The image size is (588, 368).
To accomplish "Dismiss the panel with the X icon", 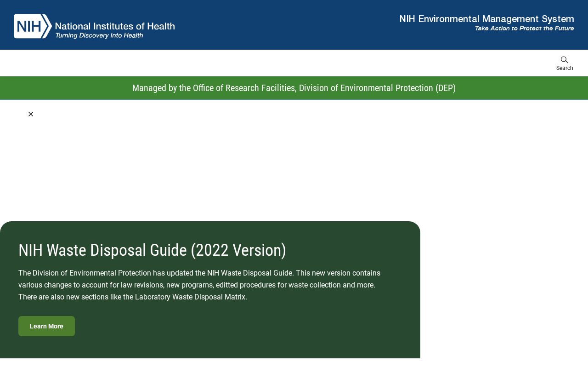I will click(31, 114).
